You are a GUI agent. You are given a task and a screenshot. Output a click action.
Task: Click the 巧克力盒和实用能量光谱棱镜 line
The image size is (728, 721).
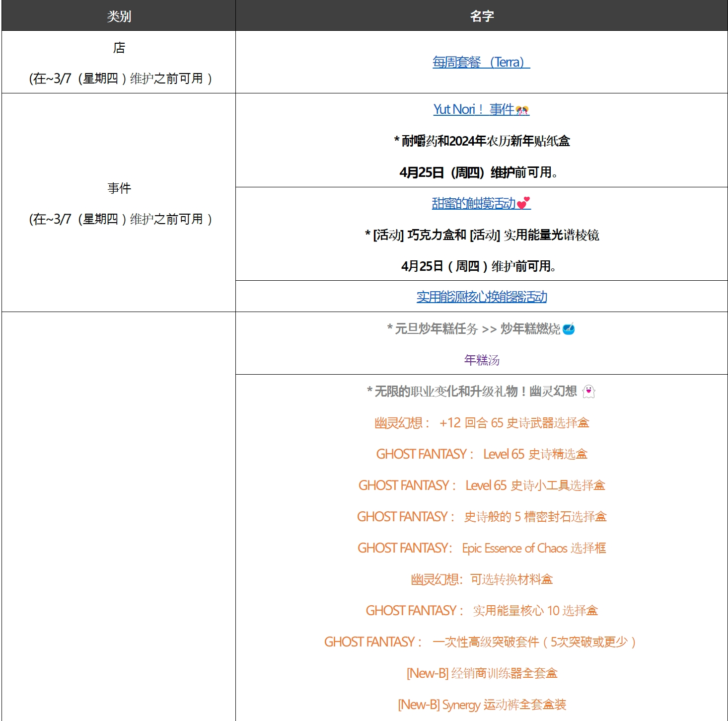pos(482,235)
